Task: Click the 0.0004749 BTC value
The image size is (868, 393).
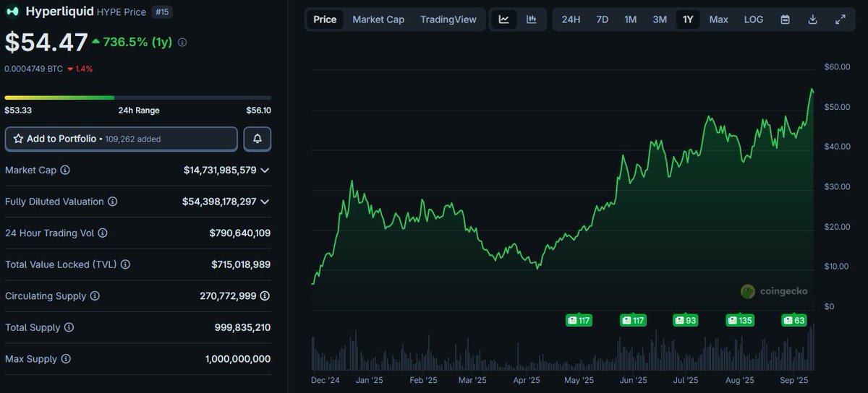Action: (33, 69)
